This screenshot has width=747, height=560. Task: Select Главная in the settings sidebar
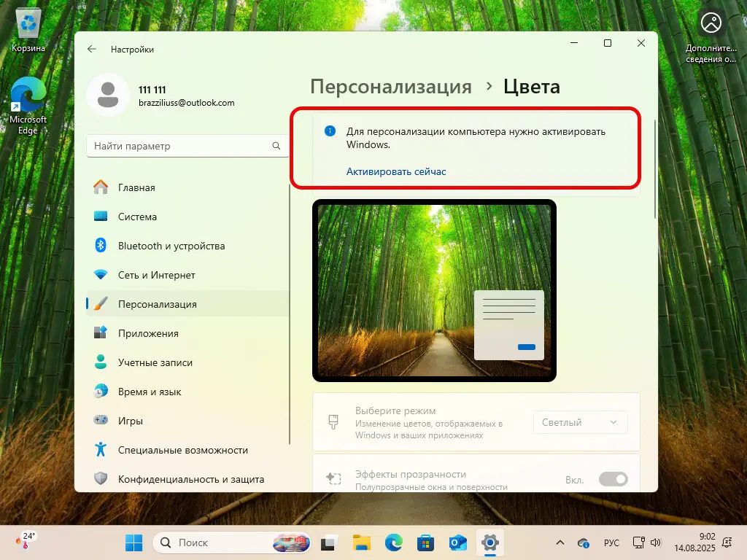136,187
